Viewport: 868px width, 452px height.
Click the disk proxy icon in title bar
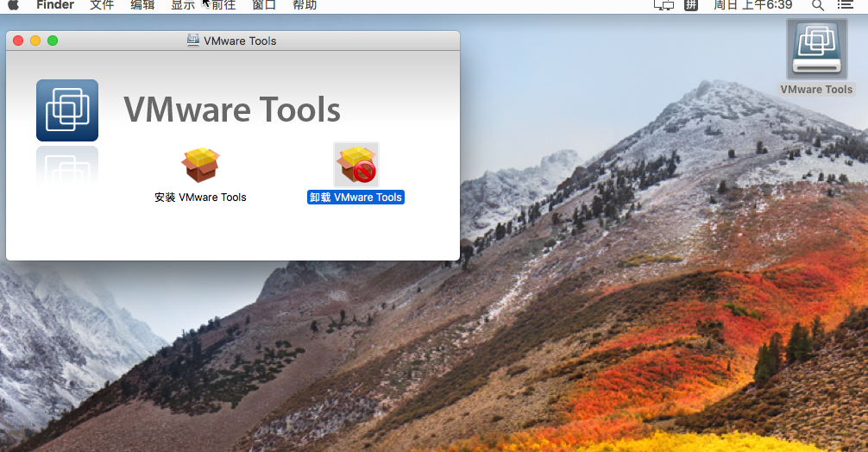pos(192,41)
